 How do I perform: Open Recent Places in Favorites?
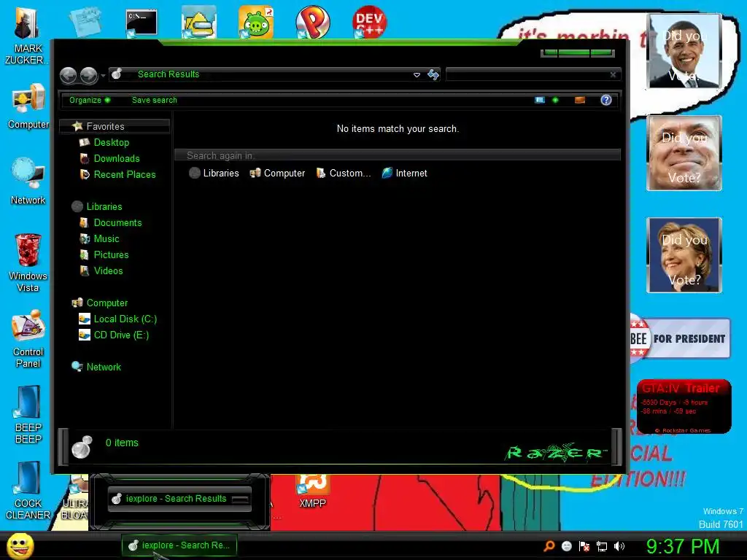pyautogui.click(x=125, y=175)
